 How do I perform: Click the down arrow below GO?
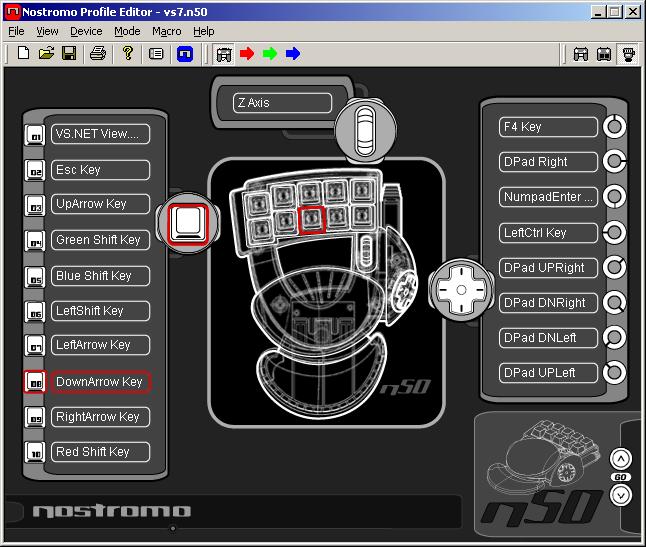[620, 495]
